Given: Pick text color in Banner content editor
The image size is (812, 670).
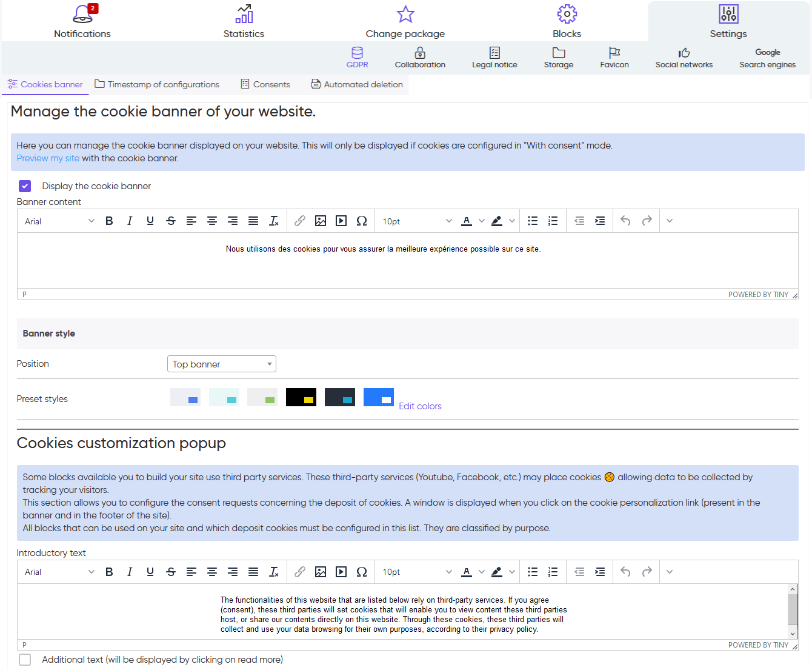Looking at the screenshot, I should pyautogui.click(x=467, y=221).
